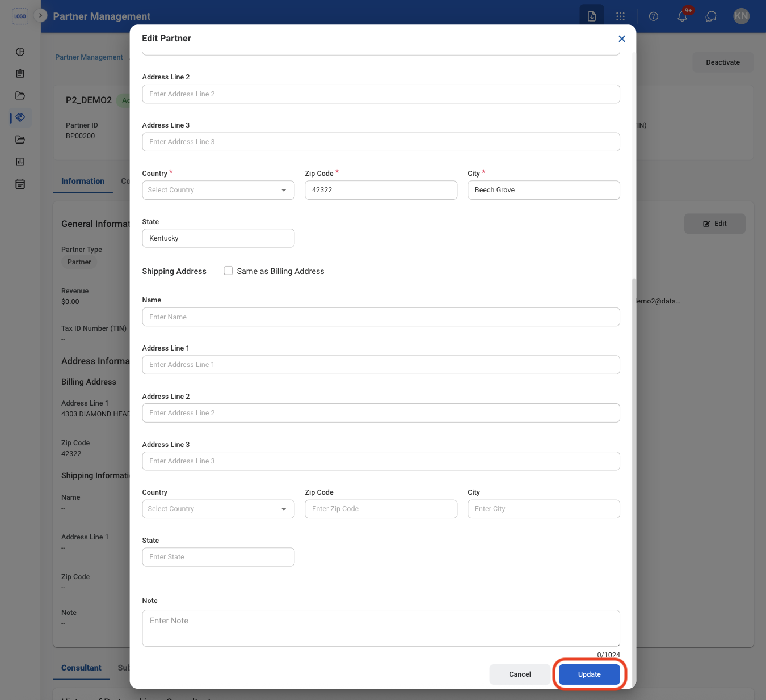Expand the sidebar with the chevron arrow
The height and width of the screenshot is (700, 766).
coord(40,15)
